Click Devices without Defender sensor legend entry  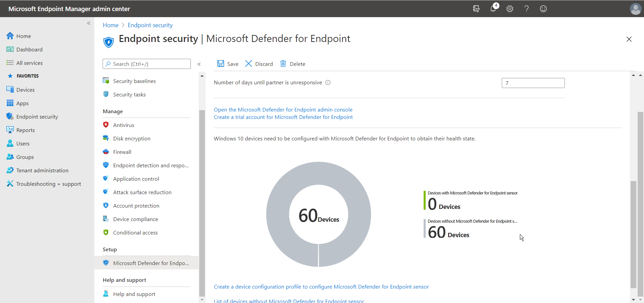click(x=471, y=229)
